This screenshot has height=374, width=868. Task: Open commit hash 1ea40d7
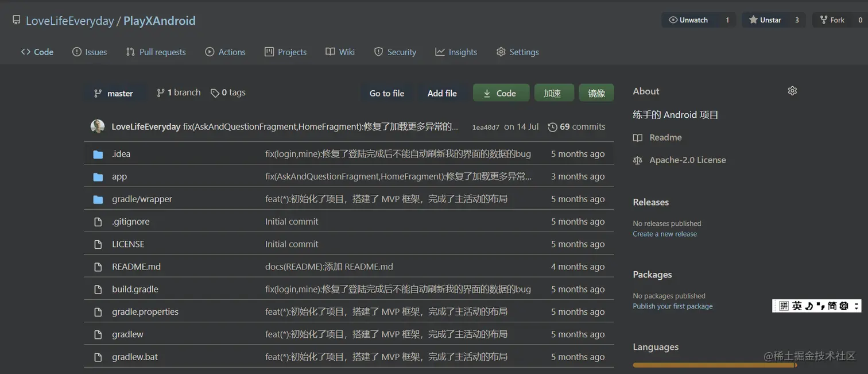(486, 128)
